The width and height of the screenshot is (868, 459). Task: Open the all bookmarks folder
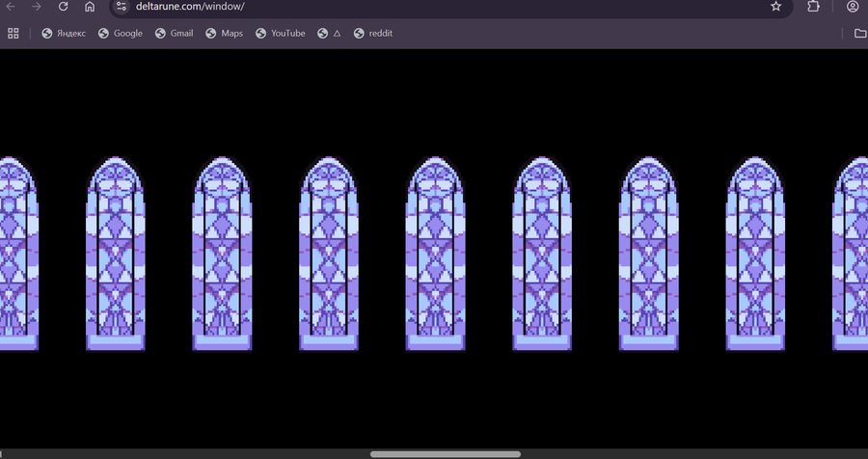point(860,33)
